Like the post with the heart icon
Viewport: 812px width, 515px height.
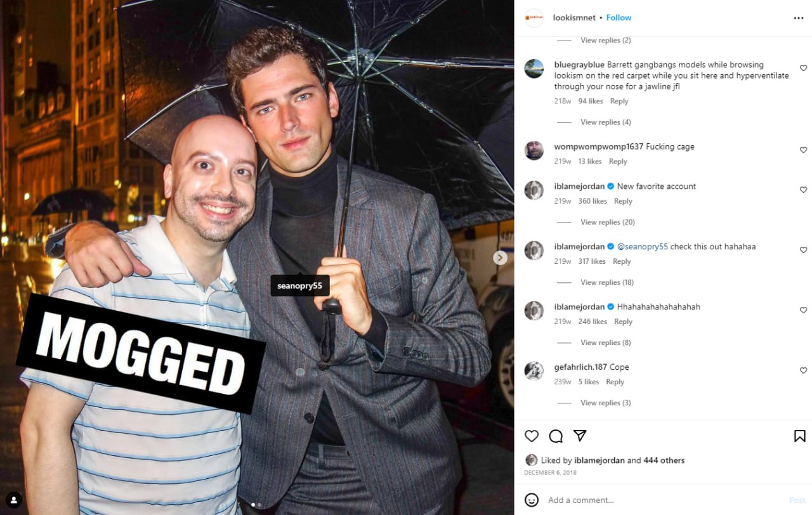pos(532,436)
